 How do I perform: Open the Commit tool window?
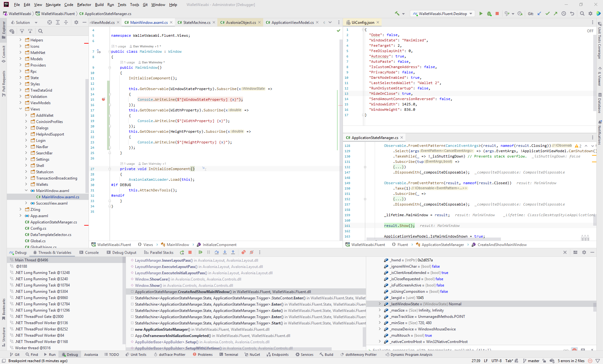pyautogui.click(x=4, y=52)
